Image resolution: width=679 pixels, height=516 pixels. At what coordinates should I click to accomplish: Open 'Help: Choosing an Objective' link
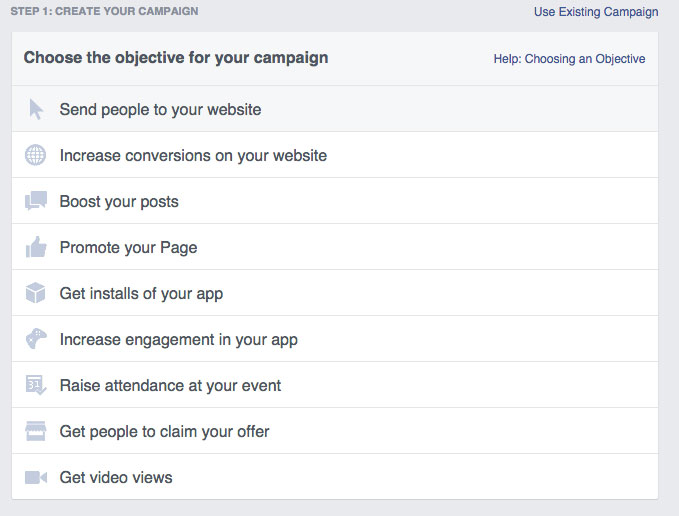click(x=569, y=58)
